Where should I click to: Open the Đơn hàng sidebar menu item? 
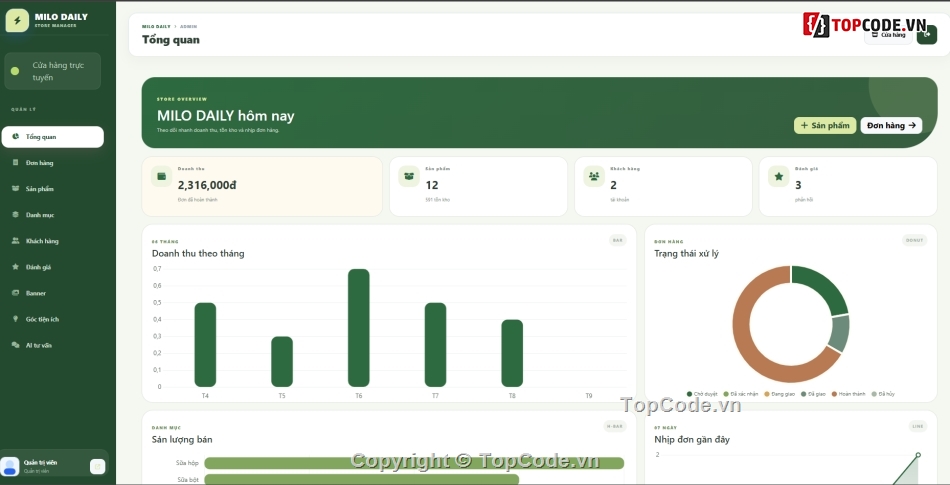tap(53, 163)
